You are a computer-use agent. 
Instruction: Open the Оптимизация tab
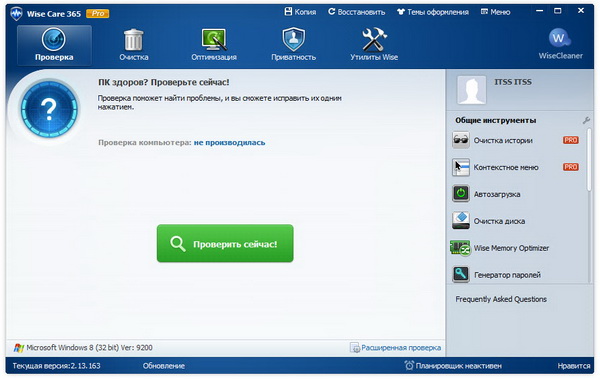point(214,45)
